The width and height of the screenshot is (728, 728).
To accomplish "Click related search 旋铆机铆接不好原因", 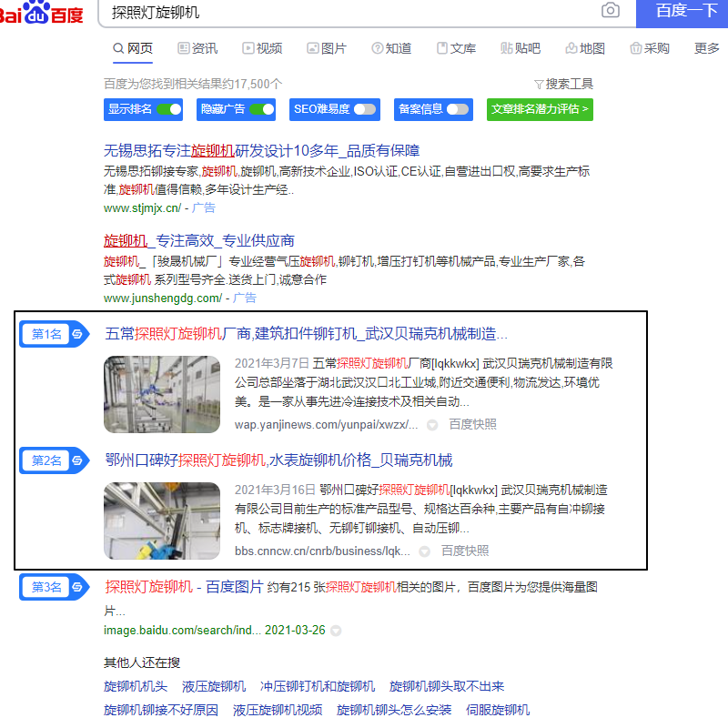I will click(161, 711).
